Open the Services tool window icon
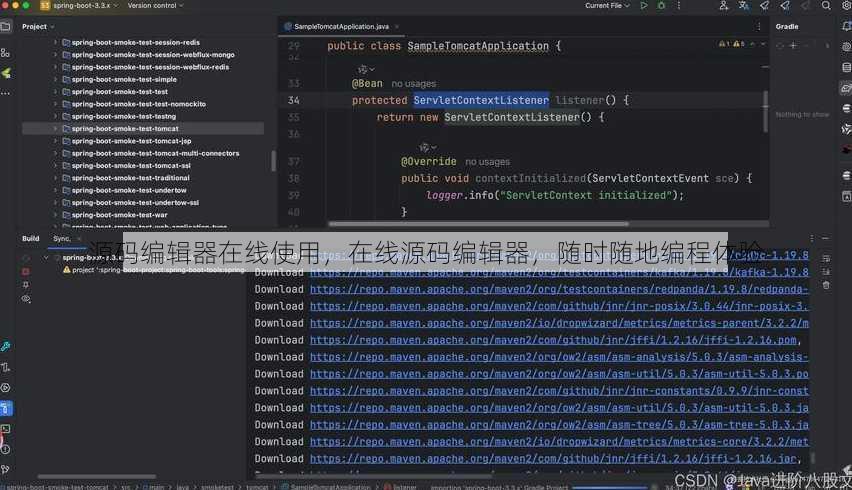The width and height of the screenshot is (852, 490). [x=5, y=388]
